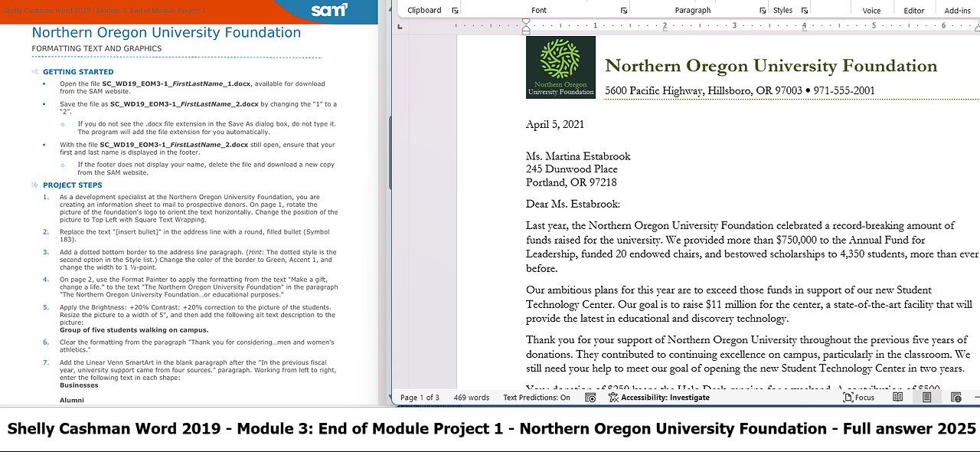Click the tab selector at ruler's left

400,25
